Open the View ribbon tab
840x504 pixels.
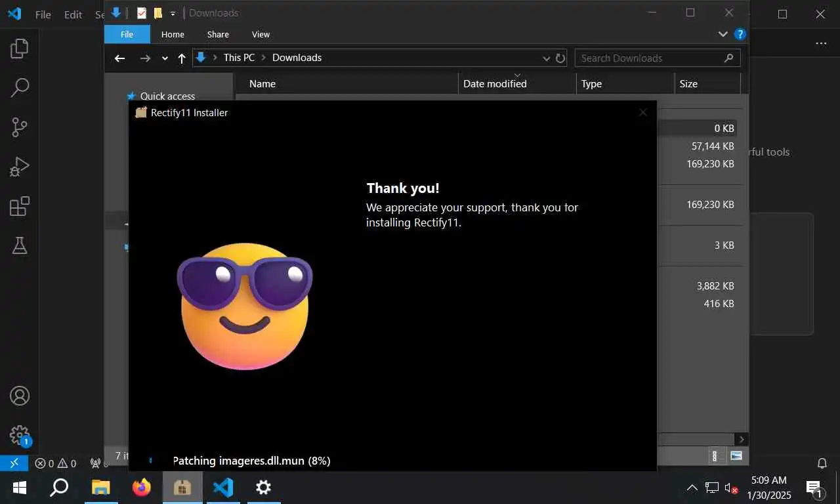click(261, 34)
